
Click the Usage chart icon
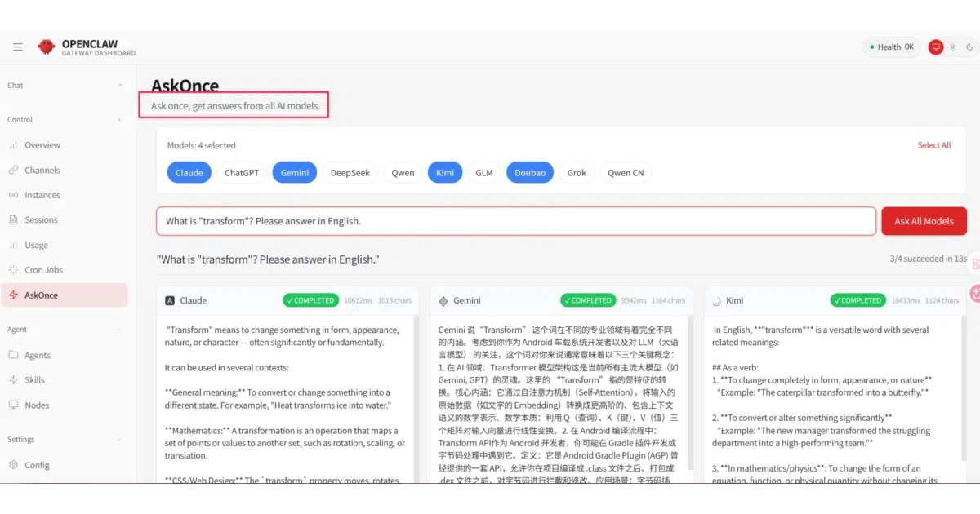[14, 245]
